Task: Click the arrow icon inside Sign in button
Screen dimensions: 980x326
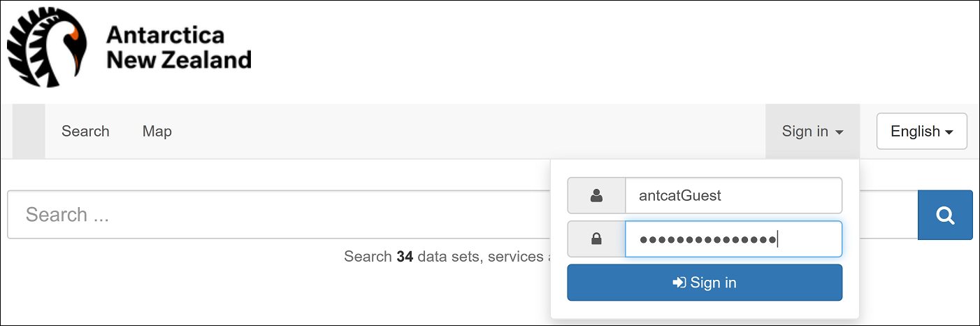Action: tap(679, 283)
